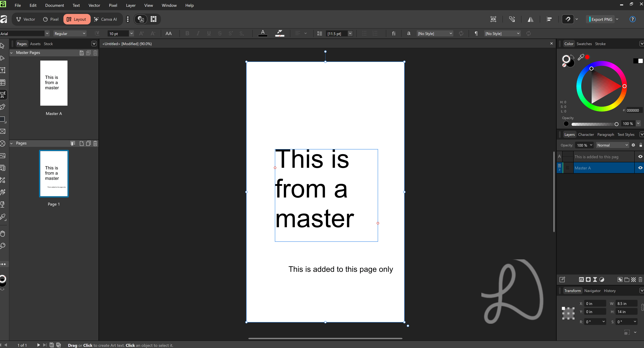Click the text color 'A' icon
The width and height of the screenshot is (644, 348).
click(263, 33)
